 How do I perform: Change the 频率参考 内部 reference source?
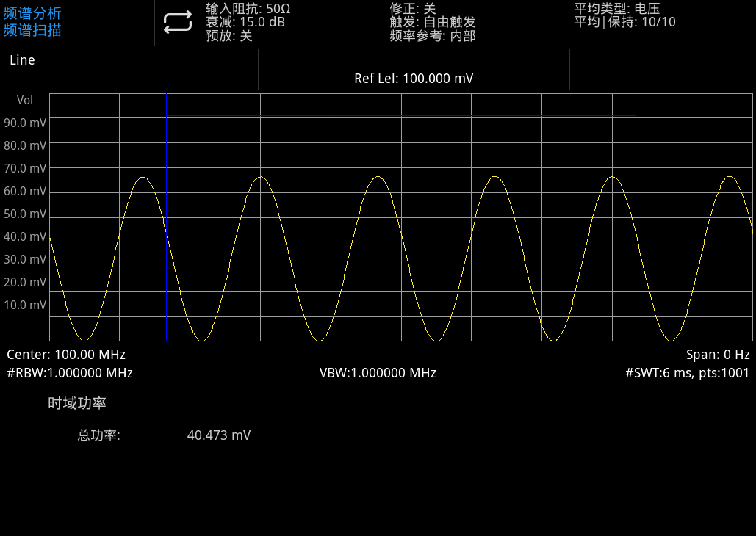click(x=433, y=36)
